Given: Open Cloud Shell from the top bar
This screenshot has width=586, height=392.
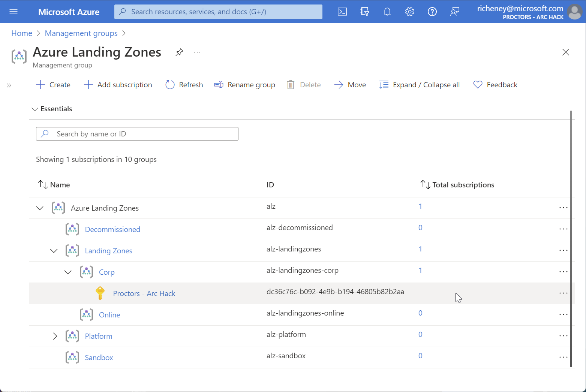Looking at the screenshot, I should 342,12.
